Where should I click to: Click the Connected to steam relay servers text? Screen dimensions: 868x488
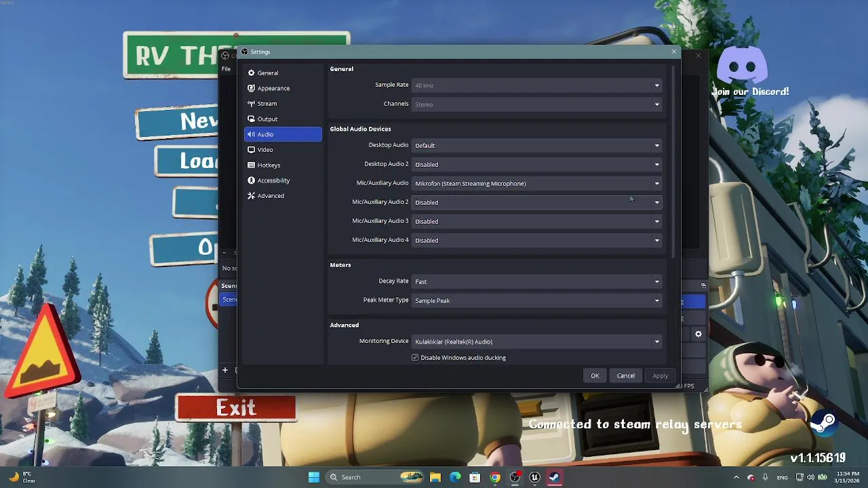point(635,424)
